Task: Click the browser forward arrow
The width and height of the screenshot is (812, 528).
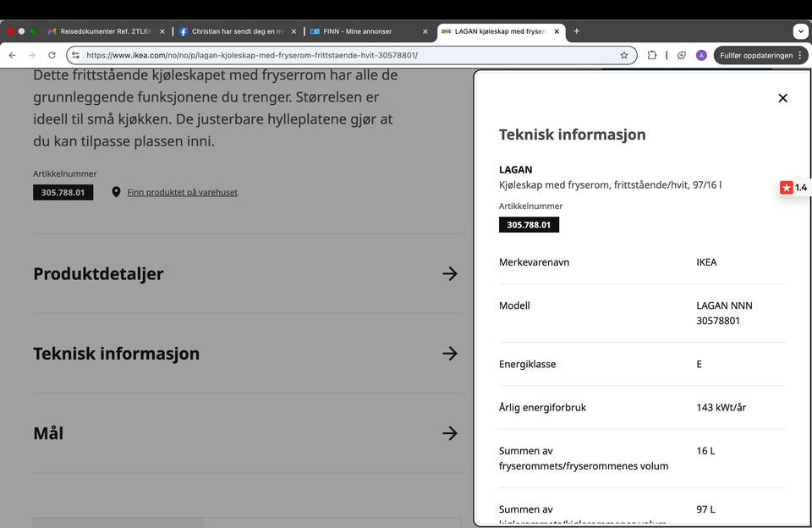Action: 32,55
